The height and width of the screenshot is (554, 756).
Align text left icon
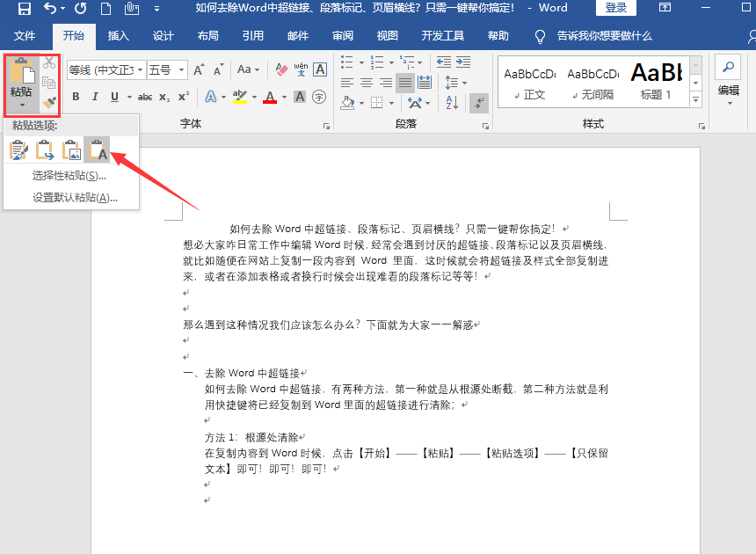tap(347, 83)
